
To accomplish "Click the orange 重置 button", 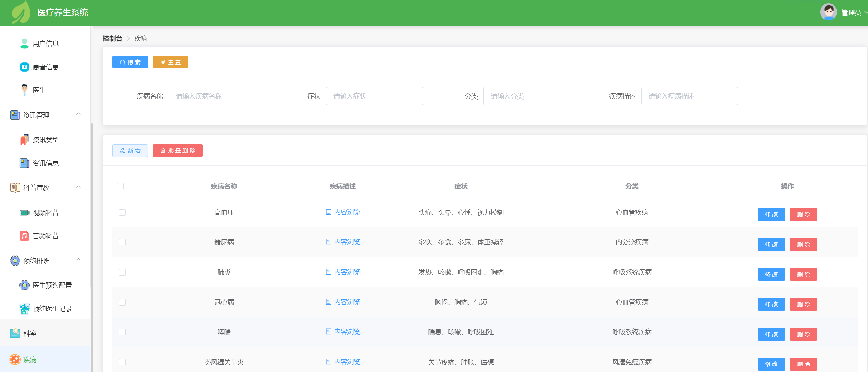I will pos(170,62).
